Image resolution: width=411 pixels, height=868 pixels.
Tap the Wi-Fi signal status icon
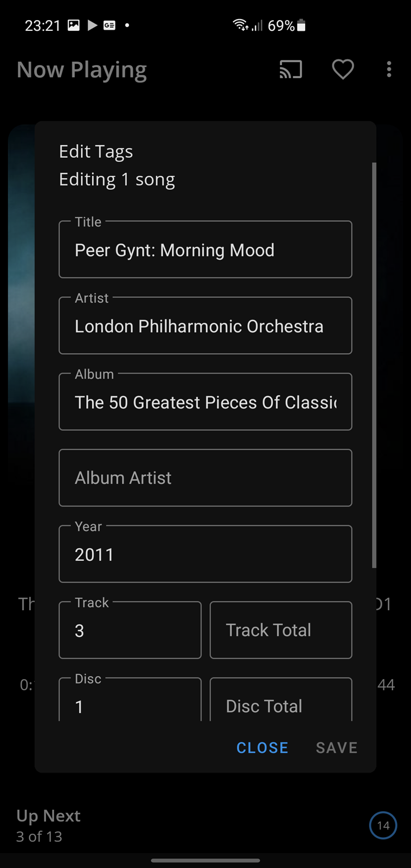tap(240, 25)
